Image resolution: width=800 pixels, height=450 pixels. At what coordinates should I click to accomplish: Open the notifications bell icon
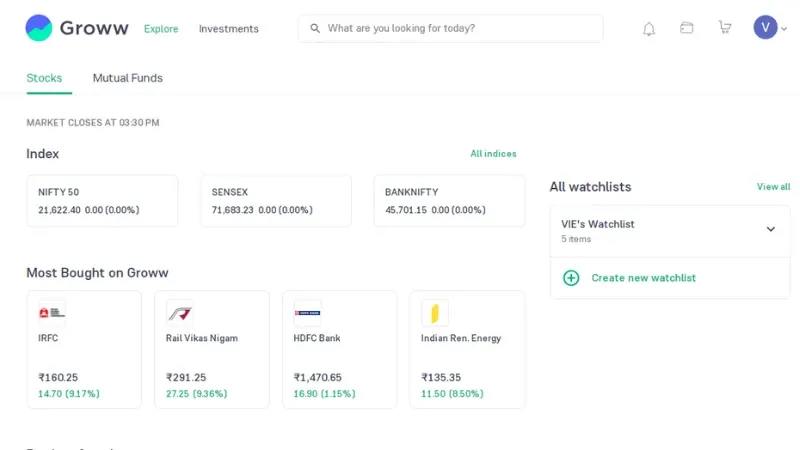[x=649, y=29]
